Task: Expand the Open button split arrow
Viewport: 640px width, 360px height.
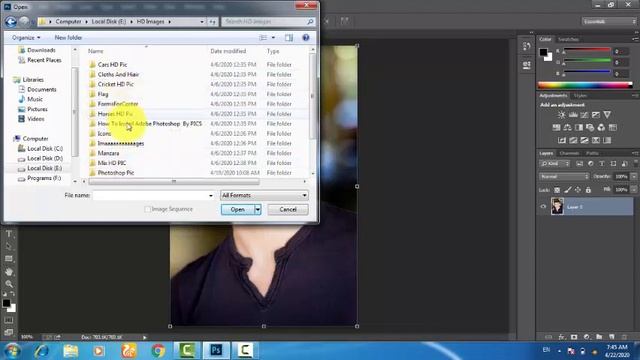Action: [x=258, y=209]
